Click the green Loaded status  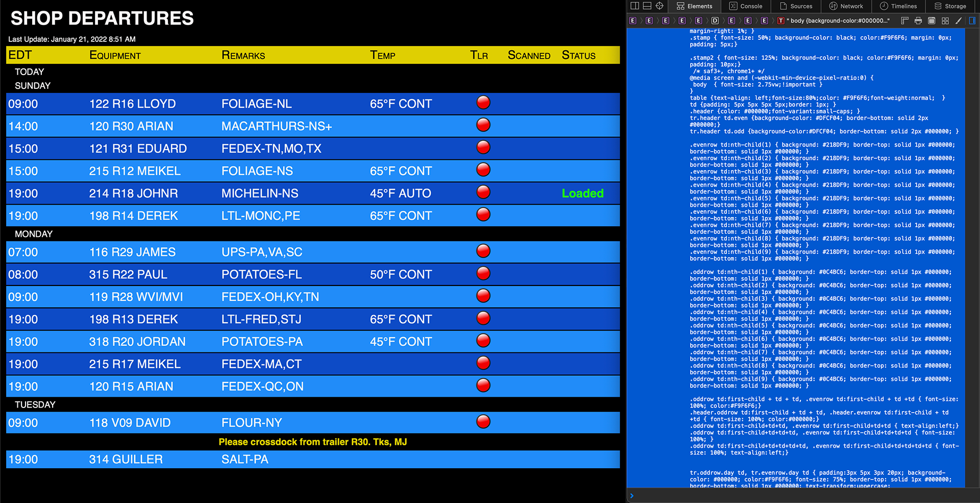click(582, 194)
